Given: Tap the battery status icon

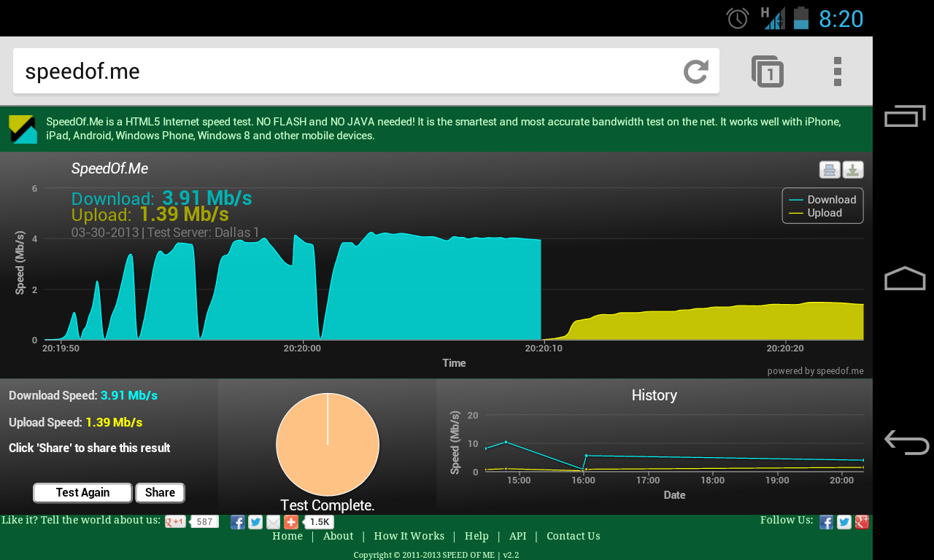Looking at the screenshot, I should pos(801,17).
